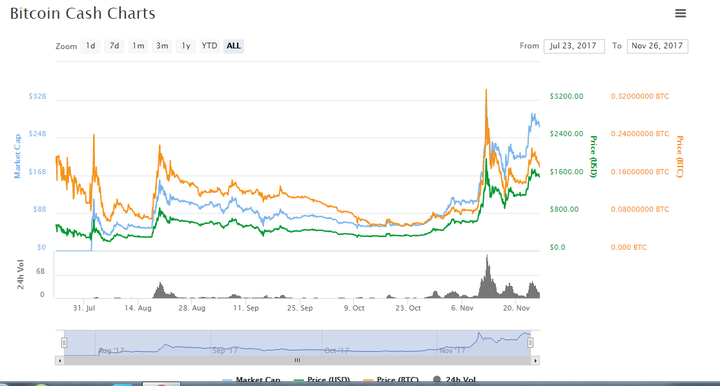720x386 pixels.
Task: Set zoom range to 1m
Action: pyautogui.click(x=138, y=46)
